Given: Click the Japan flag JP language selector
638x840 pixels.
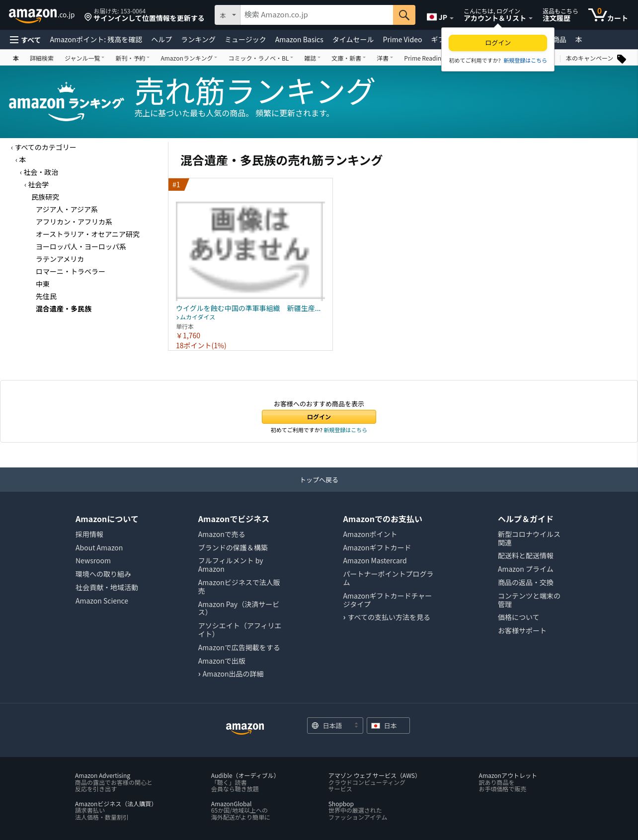Looking at the screenshot, I should coord(440,17).
